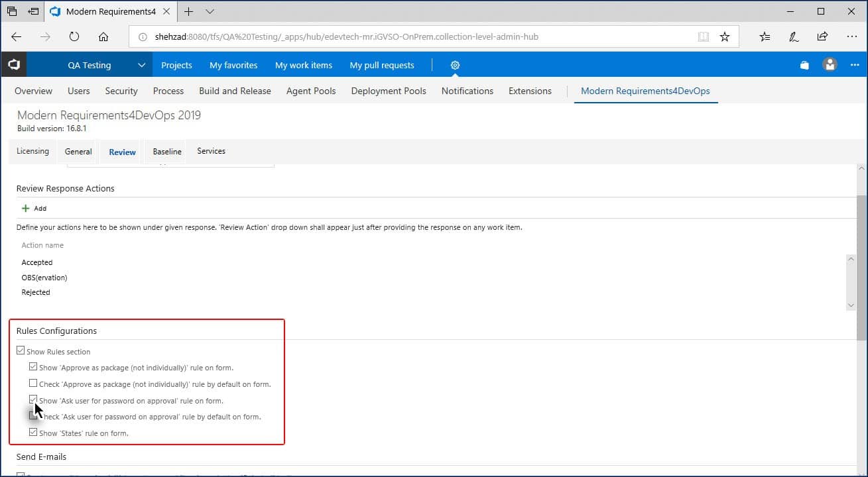Expand the QA Testing project dropdown
This screenshot has height=477, width=868.
[141, 65]
